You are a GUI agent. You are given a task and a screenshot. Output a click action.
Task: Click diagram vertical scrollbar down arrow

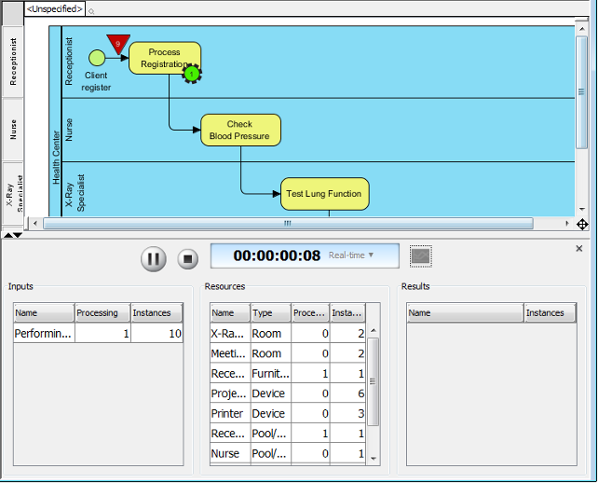pos(582,209)
